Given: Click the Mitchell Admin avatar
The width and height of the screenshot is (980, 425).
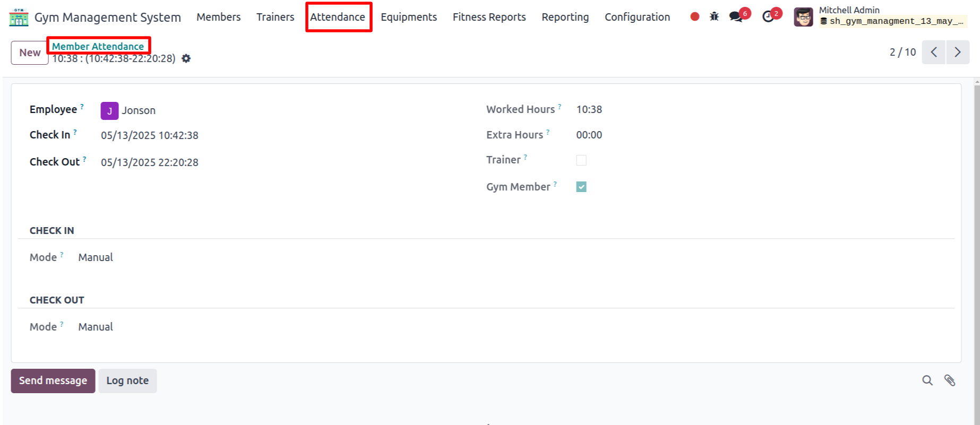Looking at the screenshot, I should pyautogui.click(x=803, y=17).
